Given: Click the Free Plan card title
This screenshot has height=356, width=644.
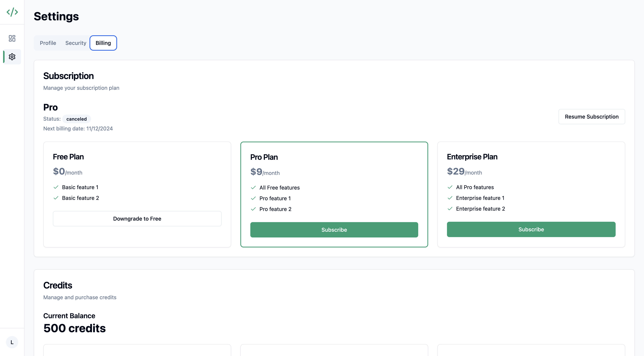Looking at the screenshot, I should [68, 157].
